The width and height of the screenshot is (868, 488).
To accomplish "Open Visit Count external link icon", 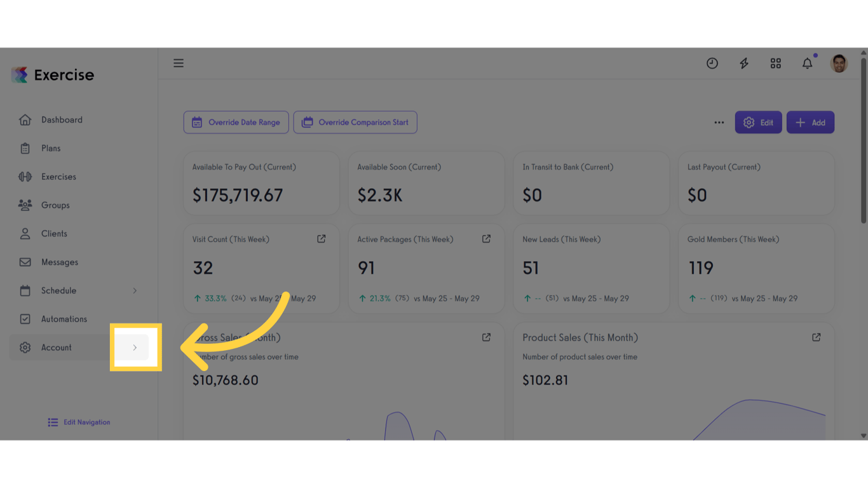I will (322, 239).
